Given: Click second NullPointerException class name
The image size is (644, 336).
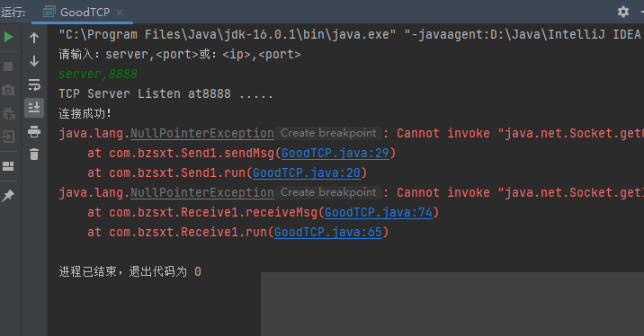Looking at the screenshot, I should [202, 192].
